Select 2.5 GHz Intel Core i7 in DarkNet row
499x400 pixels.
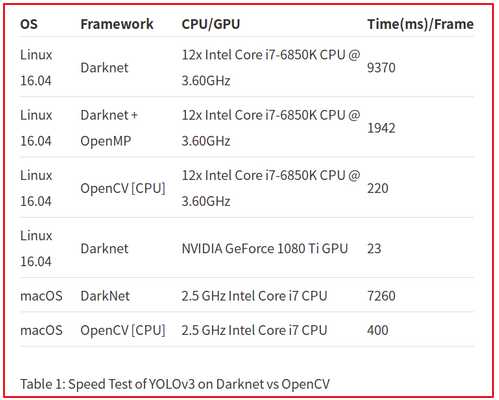pos(254,296)
